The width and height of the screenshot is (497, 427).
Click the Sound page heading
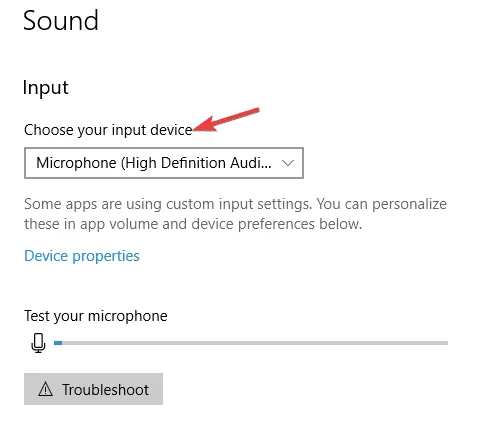point(61,21)
